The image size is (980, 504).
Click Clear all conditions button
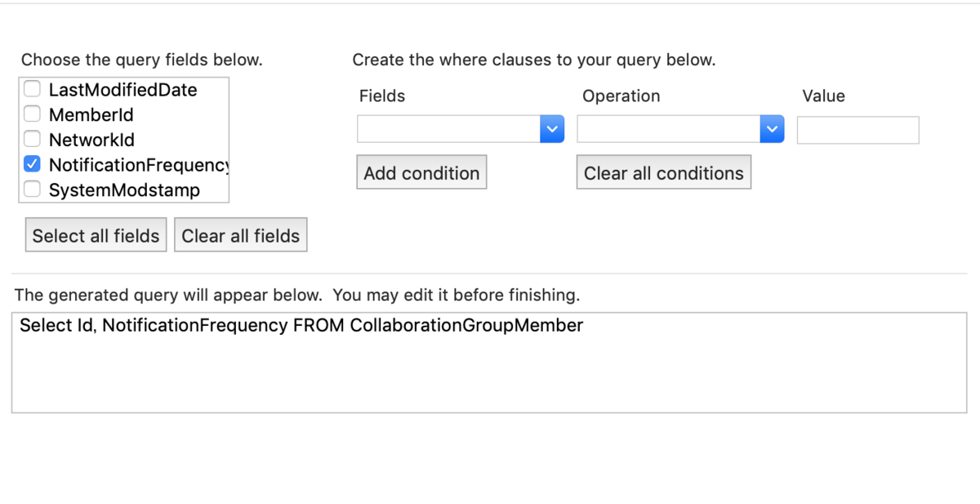click(x=663, y=173)
